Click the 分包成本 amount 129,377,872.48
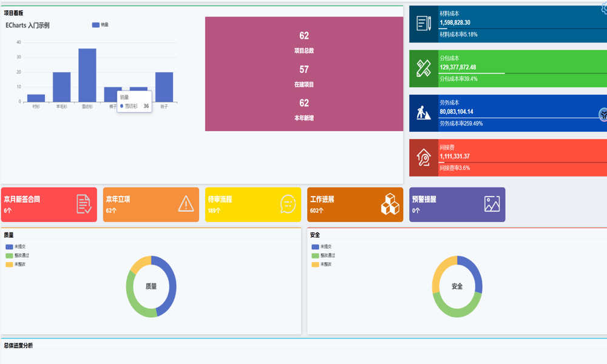The height and width of the screenshot is (364, 607). (458, 67)
